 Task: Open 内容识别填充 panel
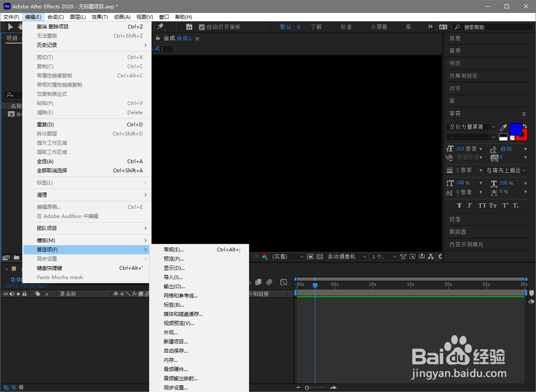click(x=466, y=244)
